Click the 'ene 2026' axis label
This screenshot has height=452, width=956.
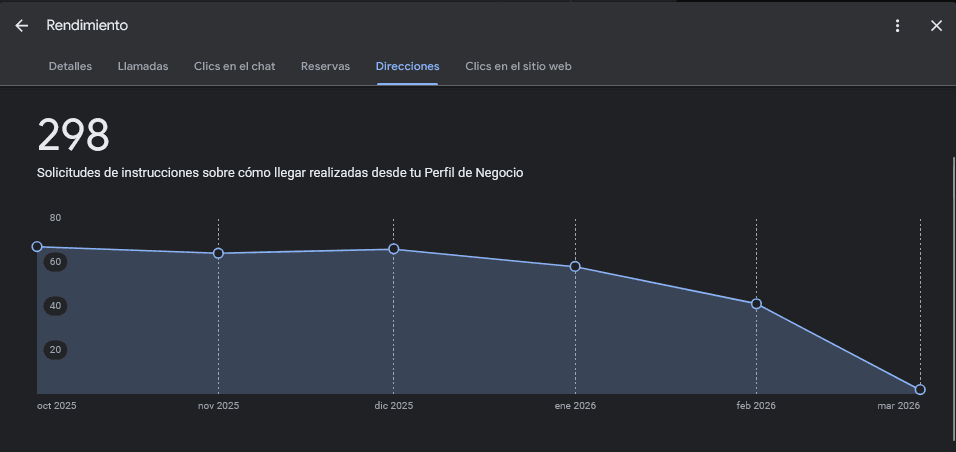coord(575,406)
